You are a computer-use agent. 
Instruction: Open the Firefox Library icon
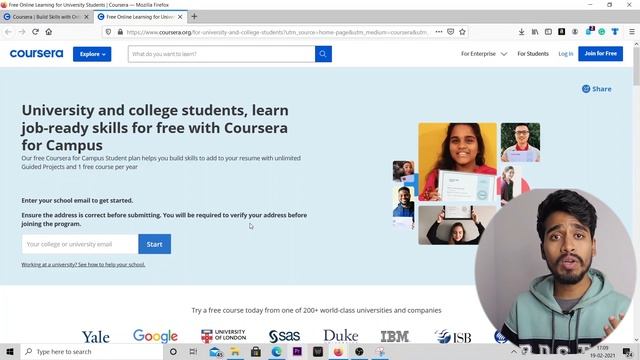535,32
